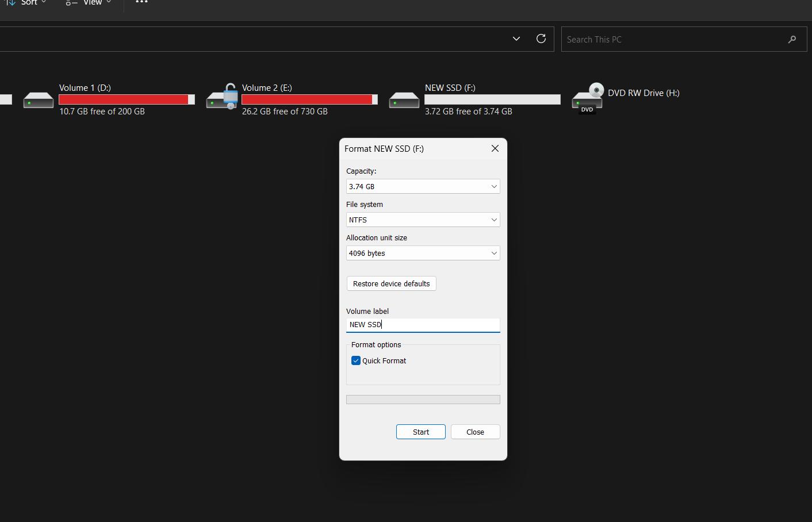The image size is (812, 522).
Task: Open the See more ellipsis menu
Action: coord(141,3)
